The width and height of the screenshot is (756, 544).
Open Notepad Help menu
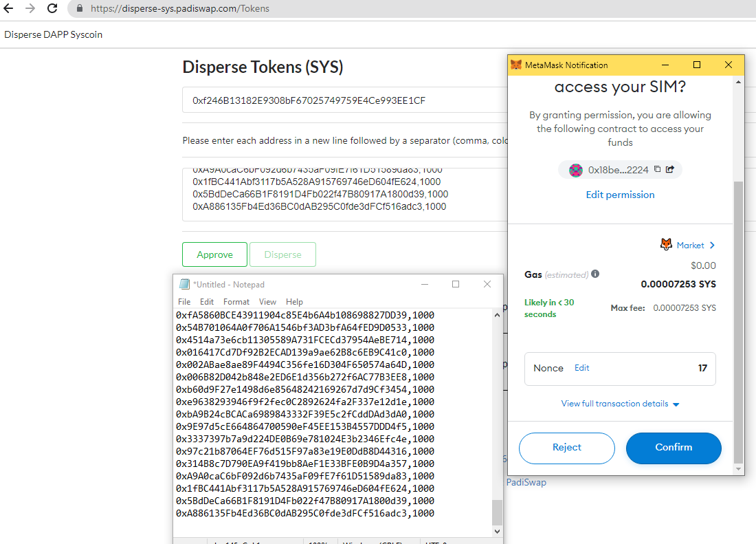tap(294, 301)
